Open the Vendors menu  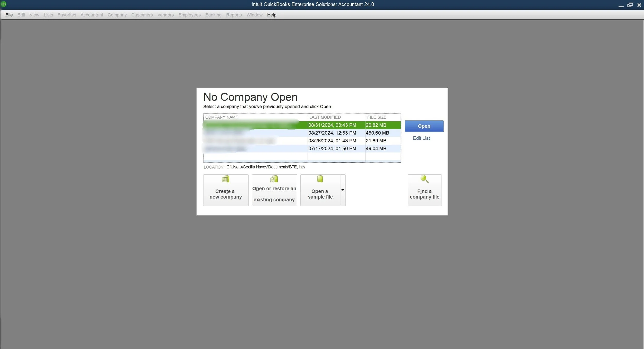165,15
